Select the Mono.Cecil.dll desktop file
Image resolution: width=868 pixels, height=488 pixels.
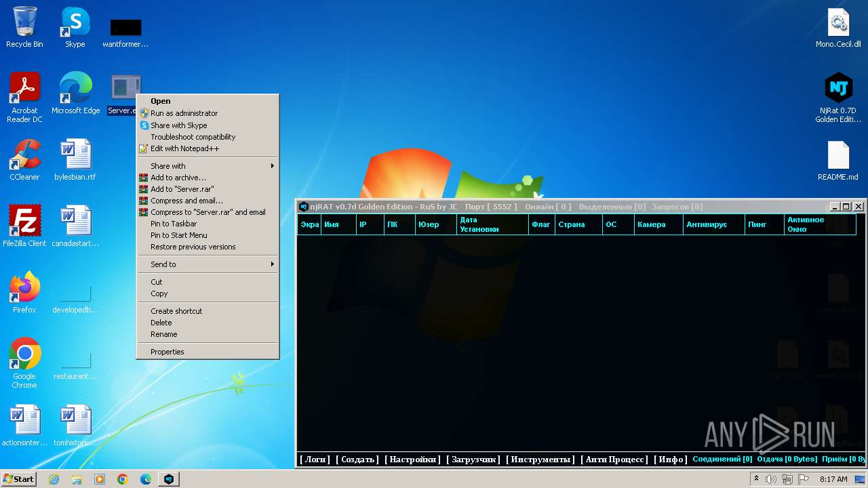coord(838,27)
